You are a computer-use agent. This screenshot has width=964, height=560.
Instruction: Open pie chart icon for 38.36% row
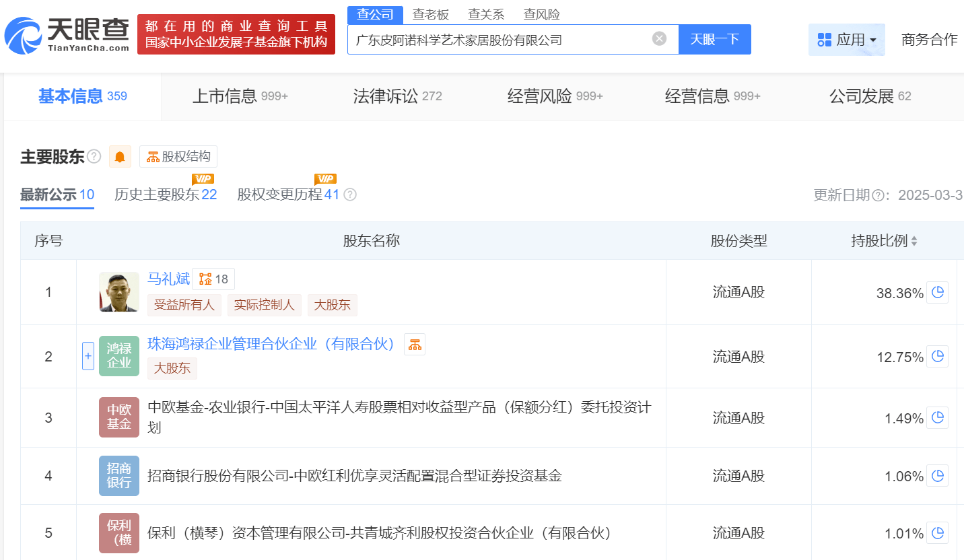click(x=937, y=293)
